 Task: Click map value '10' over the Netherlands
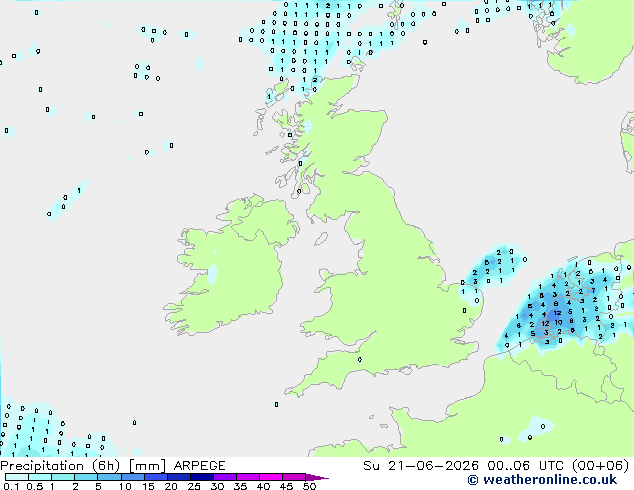(x=558, y=322)
